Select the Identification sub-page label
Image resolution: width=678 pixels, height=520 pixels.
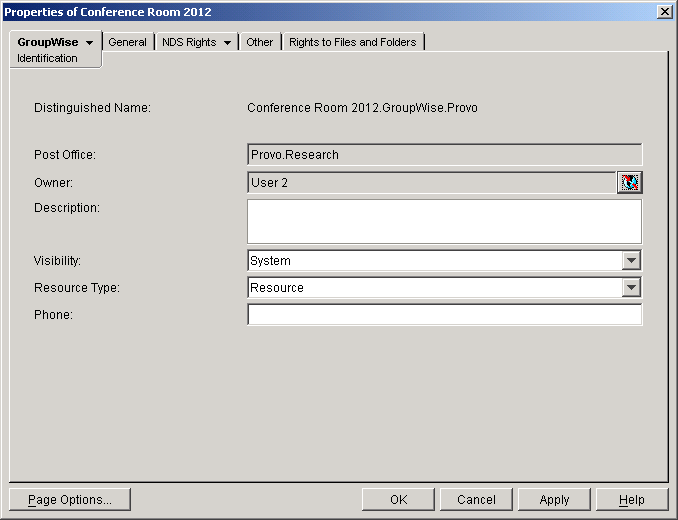pyautogui.click(x=47, y=58)
